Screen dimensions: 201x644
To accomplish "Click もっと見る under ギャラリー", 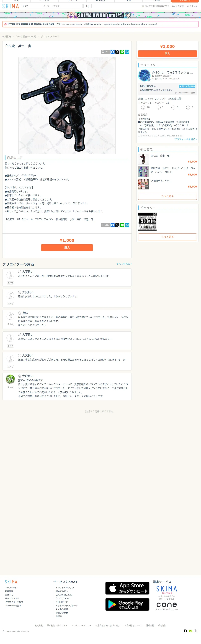I will point(167,237).
